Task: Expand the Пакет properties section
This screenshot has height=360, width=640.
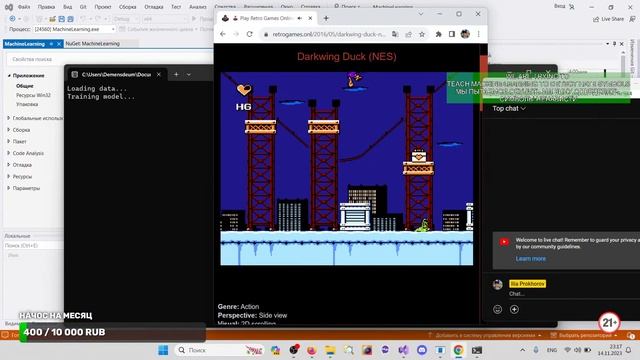Action: pos(9,141)
